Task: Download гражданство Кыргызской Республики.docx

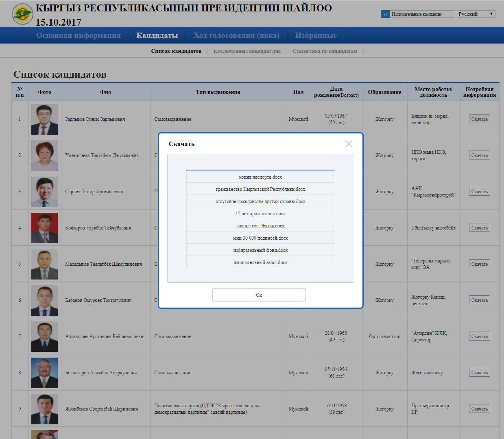Action: pyautogui.click(x=260, y=189)
